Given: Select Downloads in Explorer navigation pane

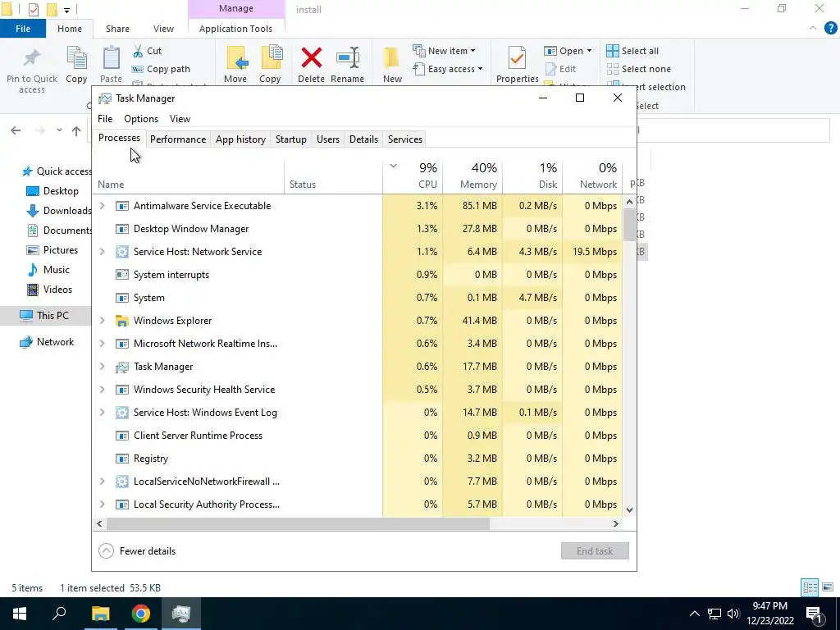Looking at the screenshot, I should coord(59,211).
